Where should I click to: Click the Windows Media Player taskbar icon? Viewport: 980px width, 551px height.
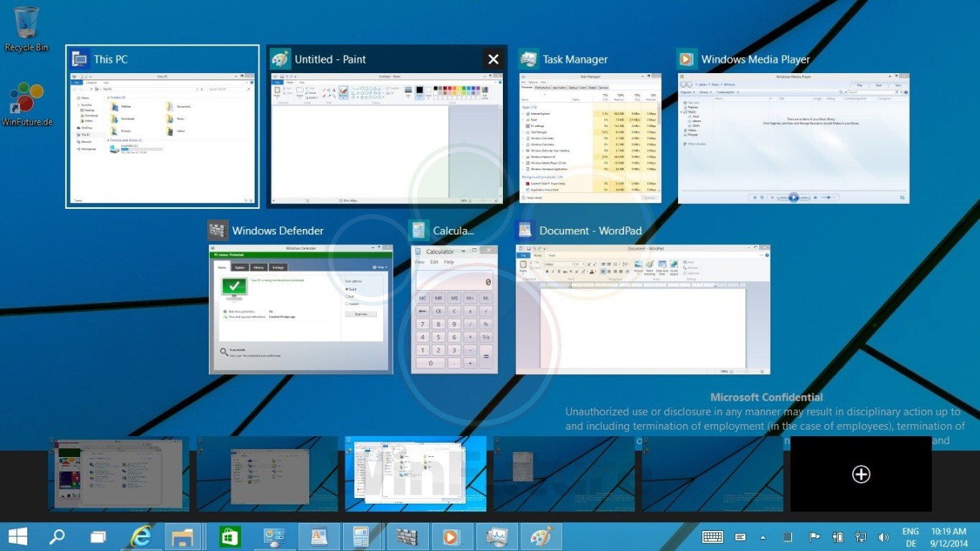click(452, 537)
